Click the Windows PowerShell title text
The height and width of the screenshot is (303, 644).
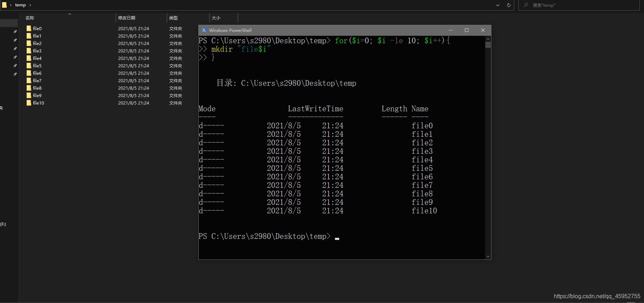click(230, 30)
